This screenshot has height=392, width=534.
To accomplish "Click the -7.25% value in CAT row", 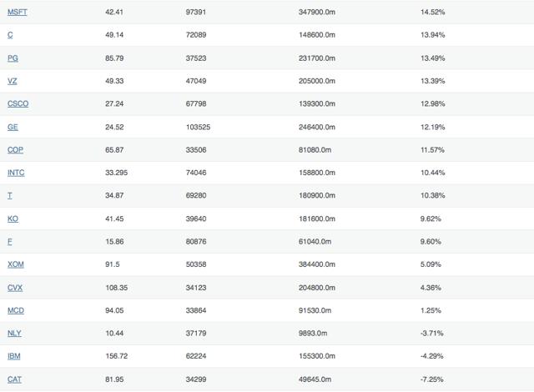I will coord(432,379).
